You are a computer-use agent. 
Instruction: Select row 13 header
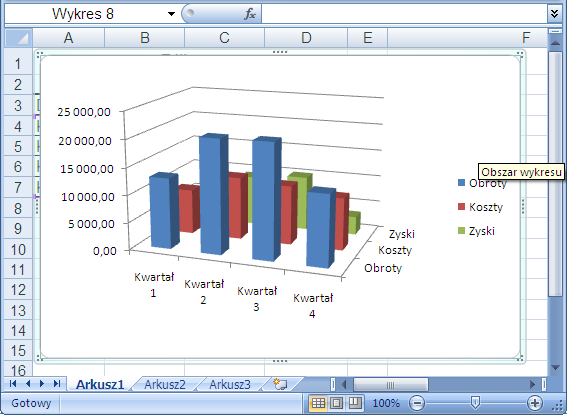pyautogui.click(x=18, y=311)
